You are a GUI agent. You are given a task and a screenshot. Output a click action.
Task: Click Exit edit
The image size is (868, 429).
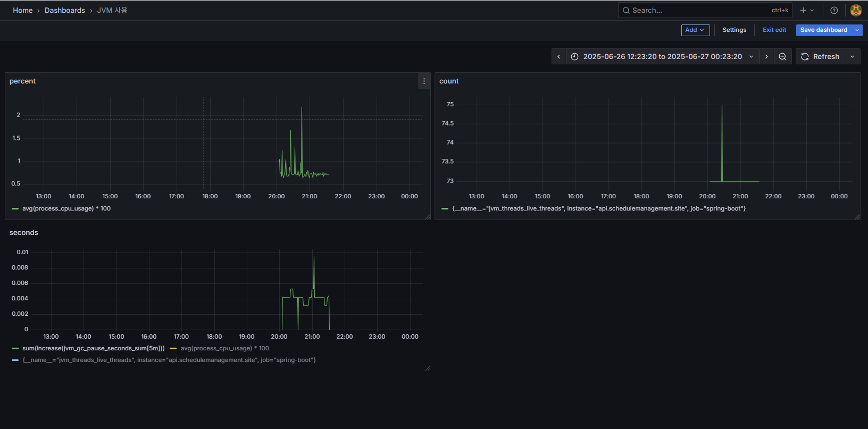774,30
